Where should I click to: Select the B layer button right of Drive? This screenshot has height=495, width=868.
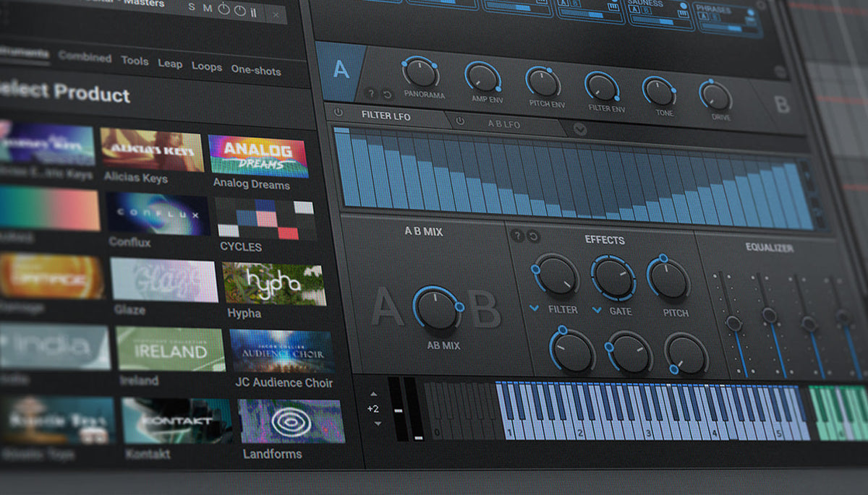click(782, 105)
